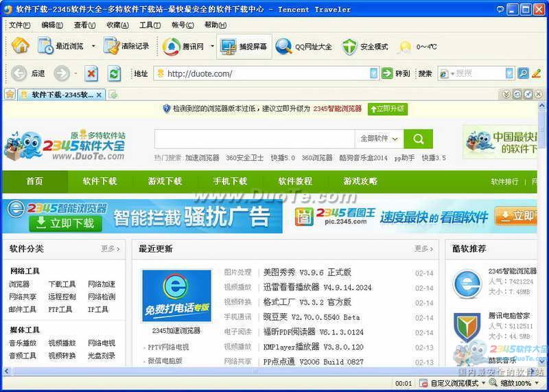Image resolution: width=549 pixels, height=392 pixels.
Task: Click the status bar browsing mode icon
Action: pos(423,383)
